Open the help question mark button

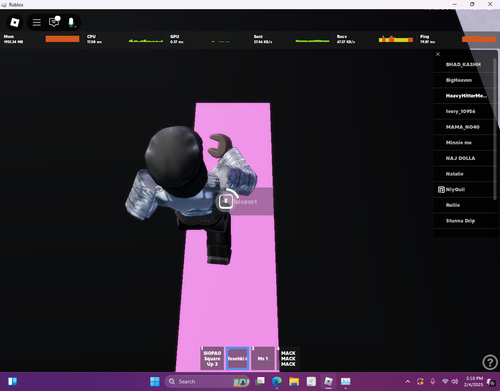(x=490, y=362)
